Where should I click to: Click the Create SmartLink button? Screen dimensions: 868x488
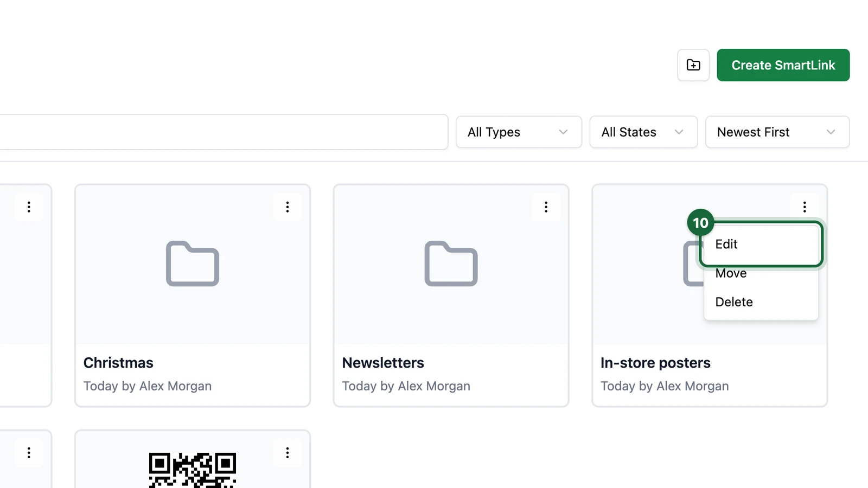(783, 65)
